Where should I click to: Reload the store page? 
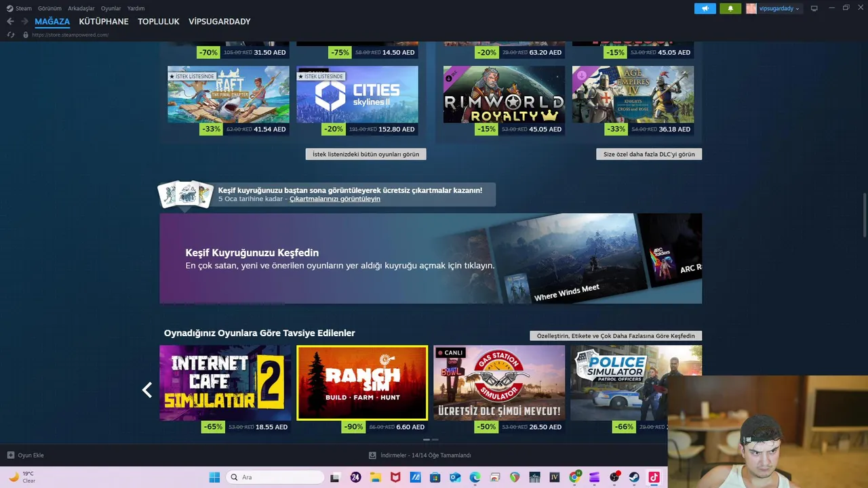point(10,35)
